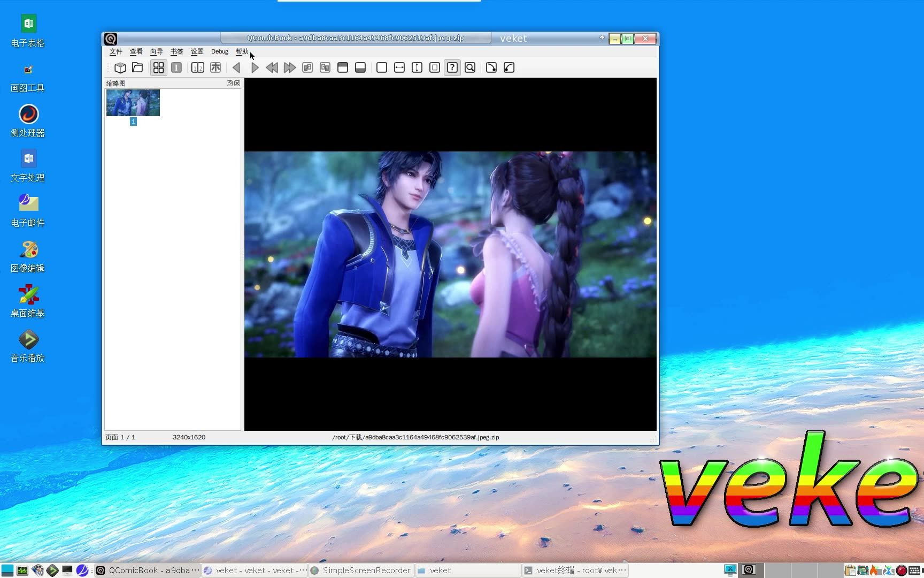Open 画图工具 desktop icon
The width and height of the screenshot is (924, 578).
(28, 77)
